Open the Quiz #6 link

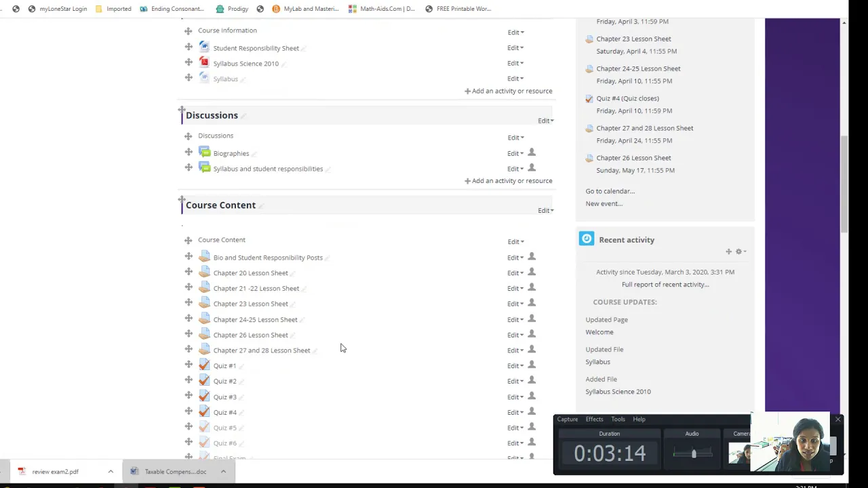224,443
